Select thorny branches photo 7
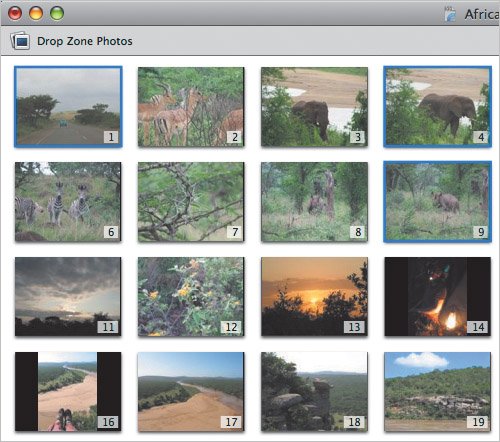 click(191, 202)
